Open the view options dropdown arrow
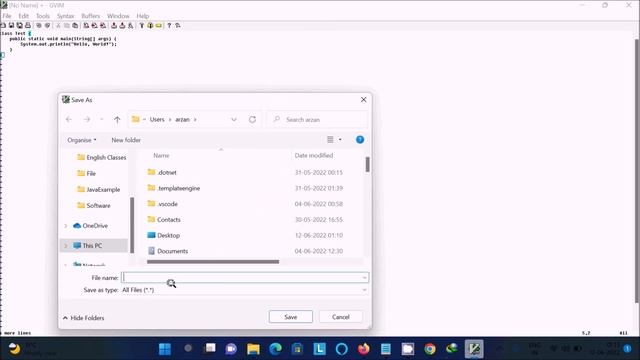Image resolution: width=640 pixels, height=360 pixels. 340,140
